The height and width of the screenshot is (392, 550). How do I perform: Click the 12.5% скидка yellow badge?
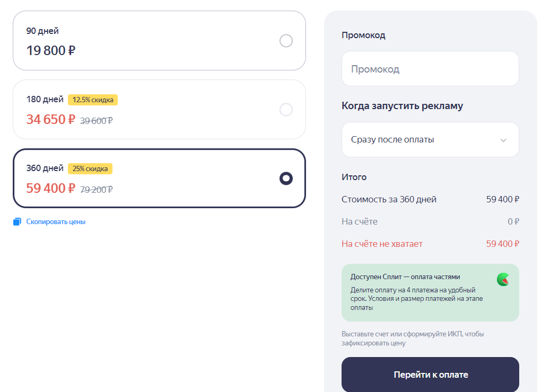pyautogui.click(x=93, y=100)
